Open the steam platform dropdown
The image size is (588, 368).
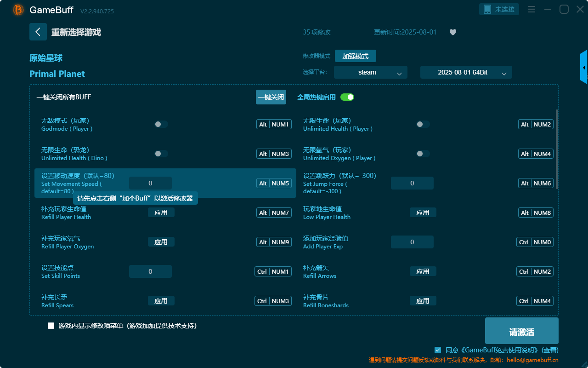click(x=371, y=72)
